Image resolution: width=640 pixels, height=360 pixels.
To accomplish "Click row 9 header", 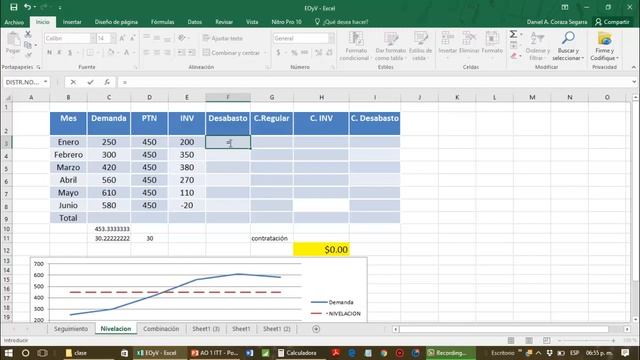I will click(6, 218).
